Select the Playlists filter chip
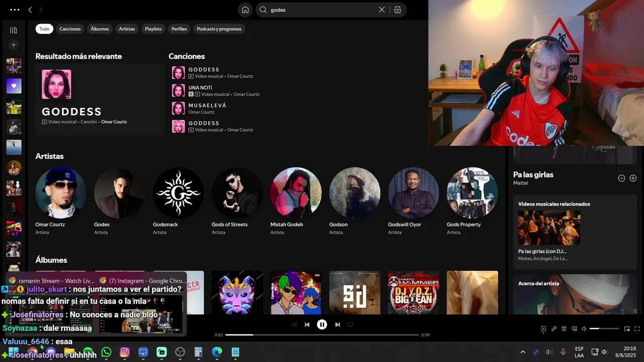 click(x=153, y=29)
